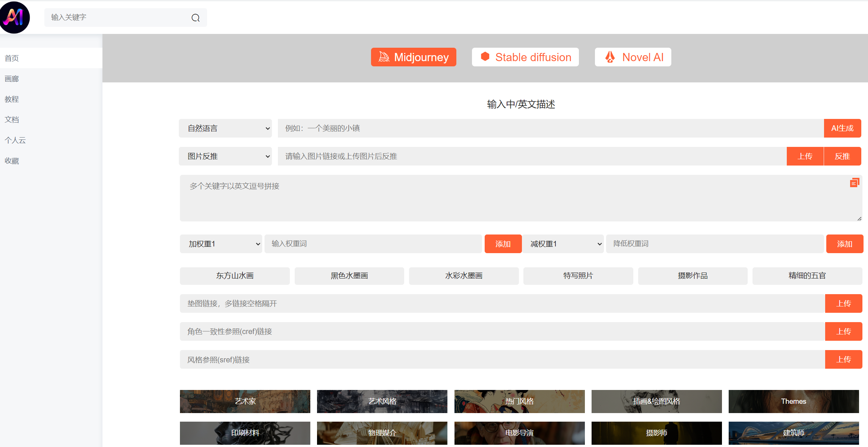Open the 教程 sidebar item
868x447 pixels.
pyautogui.click(x=51, y=99)
